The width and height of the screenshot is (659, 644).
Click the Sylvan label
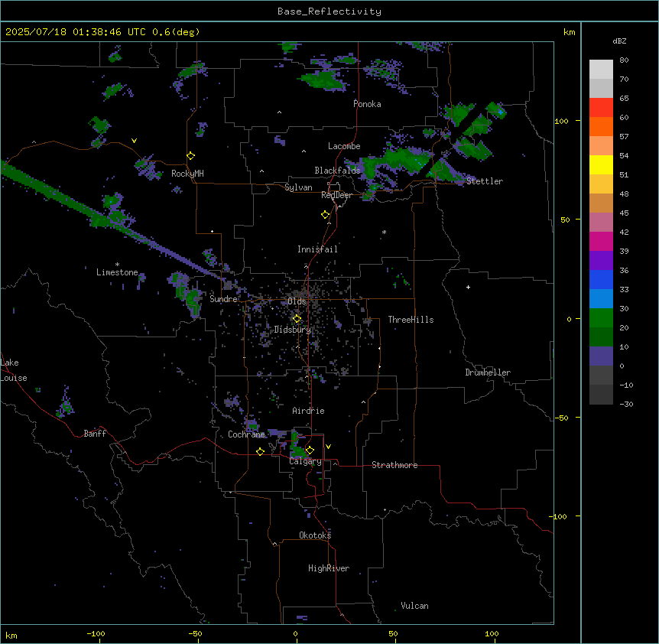click(298, 187)
